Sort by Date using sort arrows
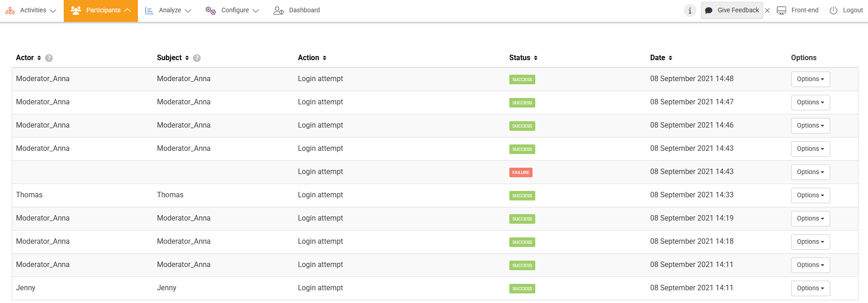The image size is (868, 303). point(670,58)
